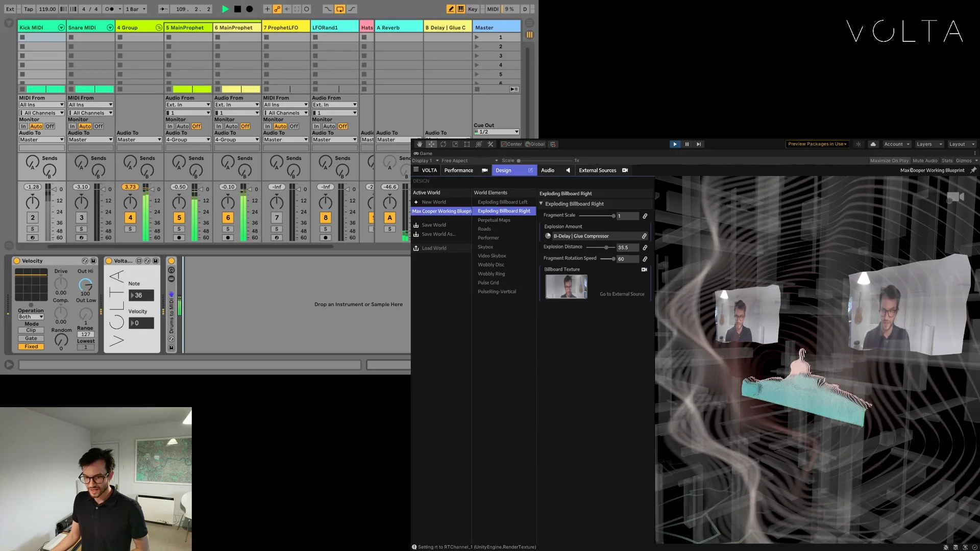The height and width of the screenshot is (551, 980).
Task: Click the camera icon next to External Sources
Action: click(x=625, y=170)
